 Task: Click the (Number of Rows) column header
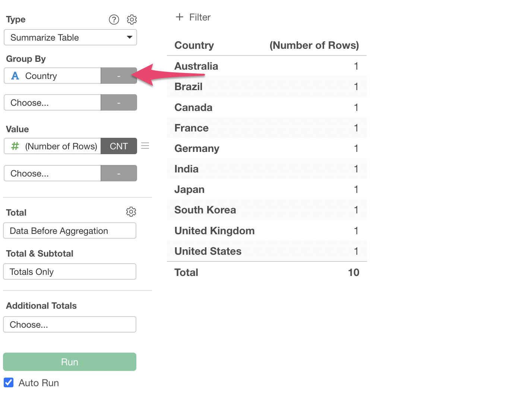point(314,45)
